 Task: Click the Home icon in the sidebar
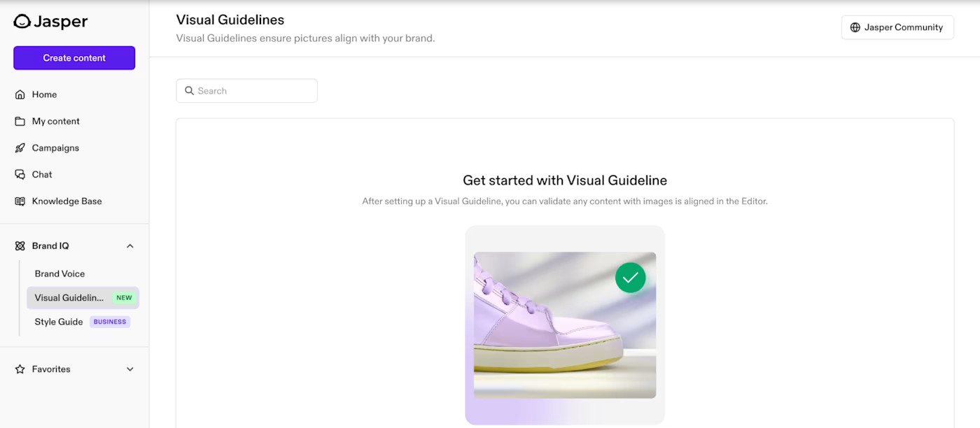(x=20, y=94)
